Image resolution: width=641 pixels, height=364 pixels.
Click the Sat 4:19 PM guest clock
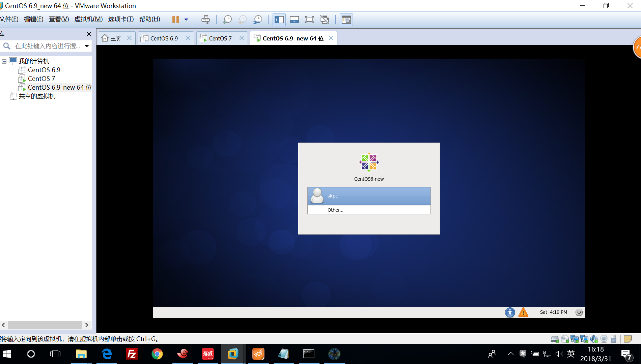pyautogui.click(x=553, y=312)
